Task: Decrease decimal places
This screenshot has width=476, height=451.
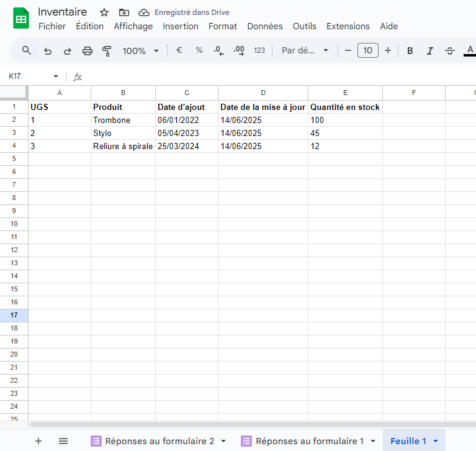Action: click(218, 50)
